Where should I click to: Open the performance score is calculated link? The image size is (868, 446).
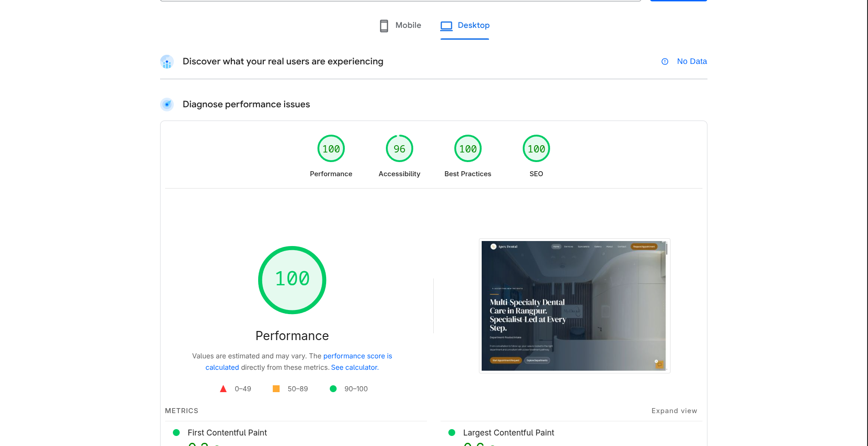tap(358, 356)
